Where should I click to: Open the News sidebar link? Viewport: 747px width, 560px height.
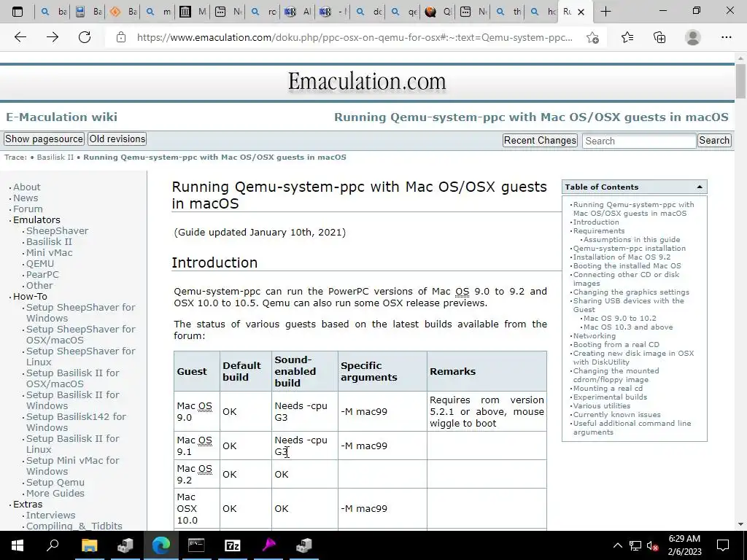tap(26, 198)
